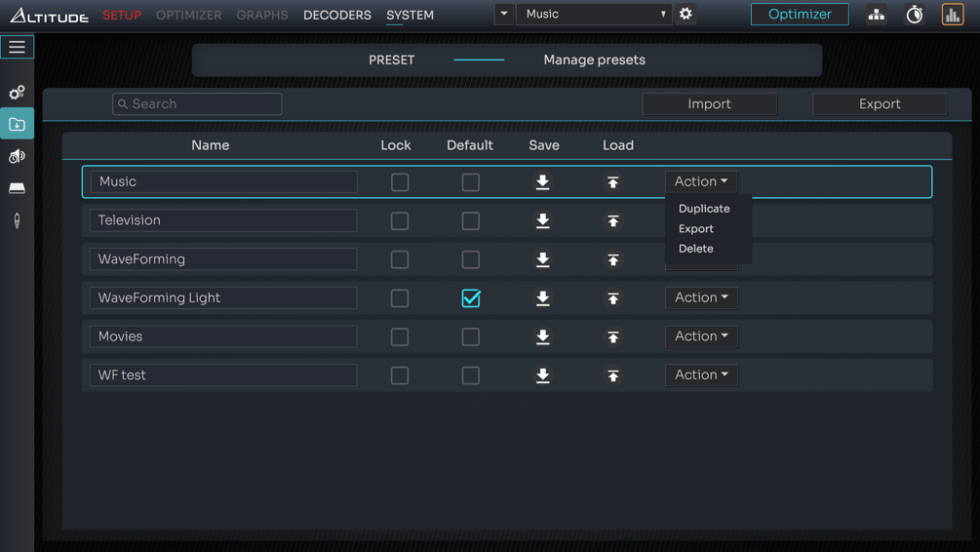Image resolution: width=980 pixels, height=552 pixels.
Task: Open the Music preset selector dropdown
Action: coord(594,14)
